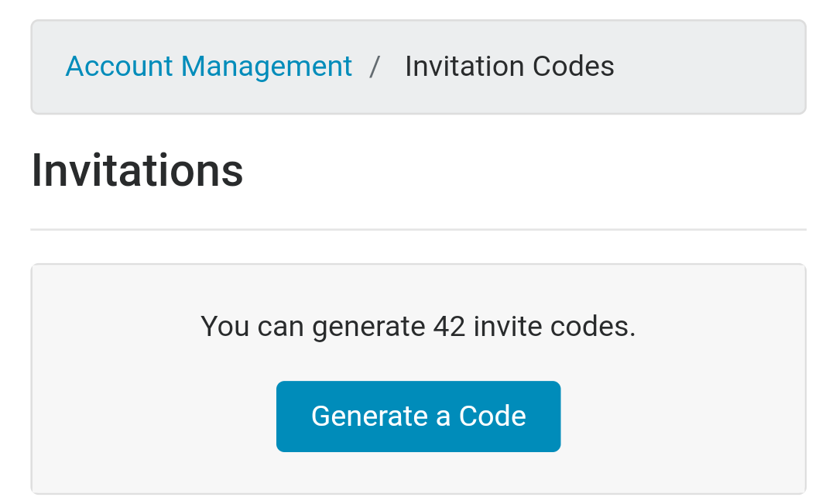Click the horizontal divider under Invitations
The image size is (836, 504).
[418, 229]
